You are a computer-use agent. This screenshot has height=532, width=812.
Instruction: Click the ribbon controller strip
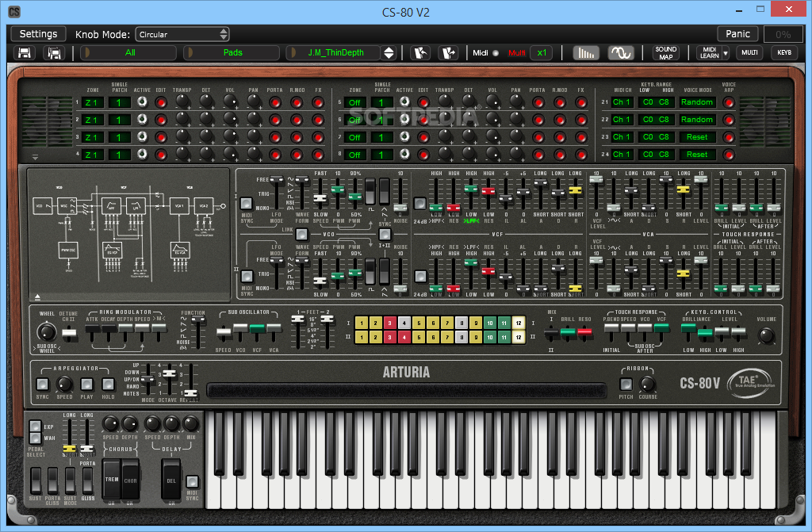pos(407,390)
